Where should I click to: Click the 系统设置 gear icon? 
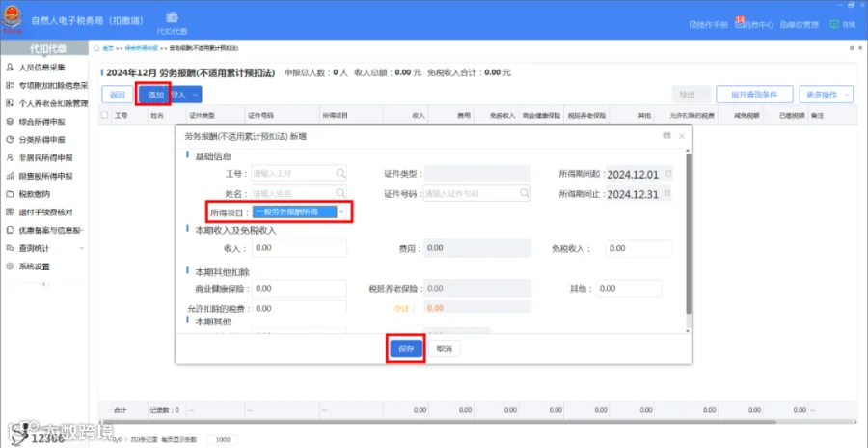pos(10,266)
